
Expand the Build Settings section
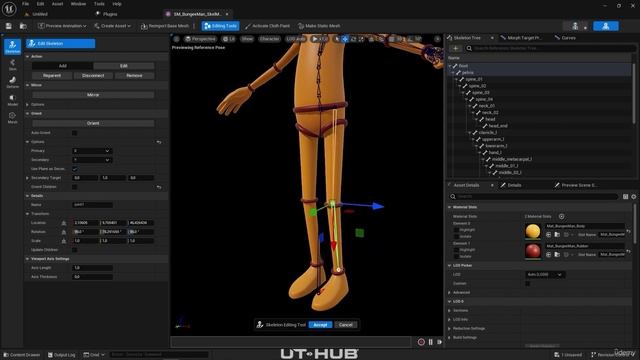[x=450, y=338]
